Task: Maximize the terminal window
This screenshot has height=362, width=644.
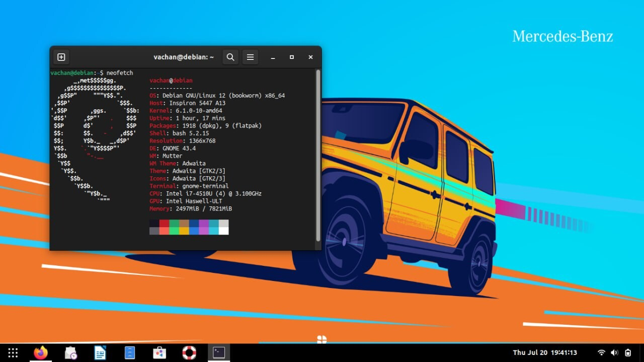Action: [291, 57]
